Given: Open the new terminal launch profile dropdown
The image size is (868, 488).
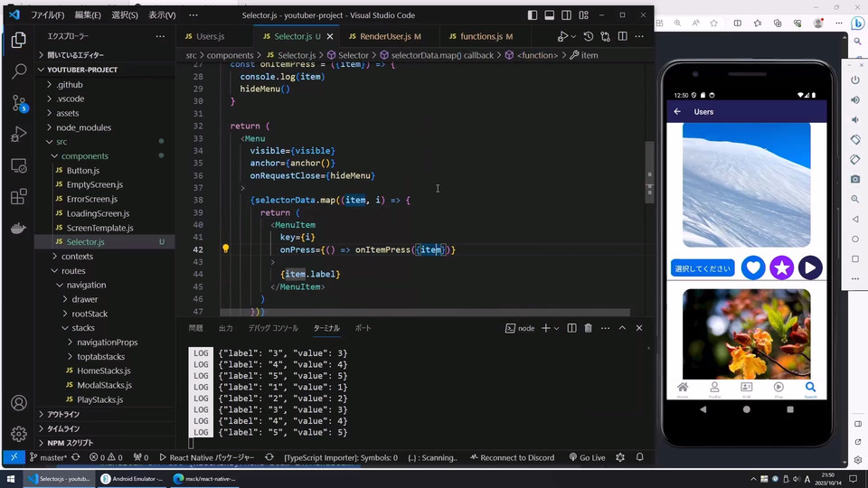Looking at the screenshot, I should coord(556,328).
